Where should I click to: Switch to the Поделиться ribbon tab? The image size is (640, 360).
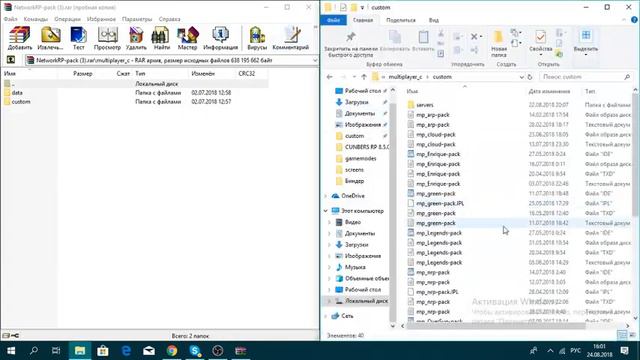pyautogui.click(x=401, y=20)
